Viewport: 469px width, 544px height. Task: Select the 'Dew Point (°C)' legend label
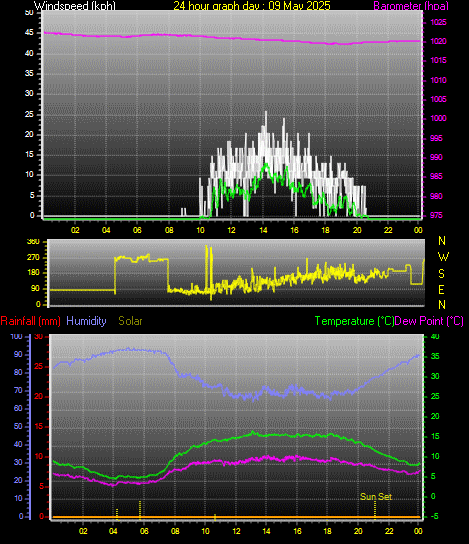point(429,321)
